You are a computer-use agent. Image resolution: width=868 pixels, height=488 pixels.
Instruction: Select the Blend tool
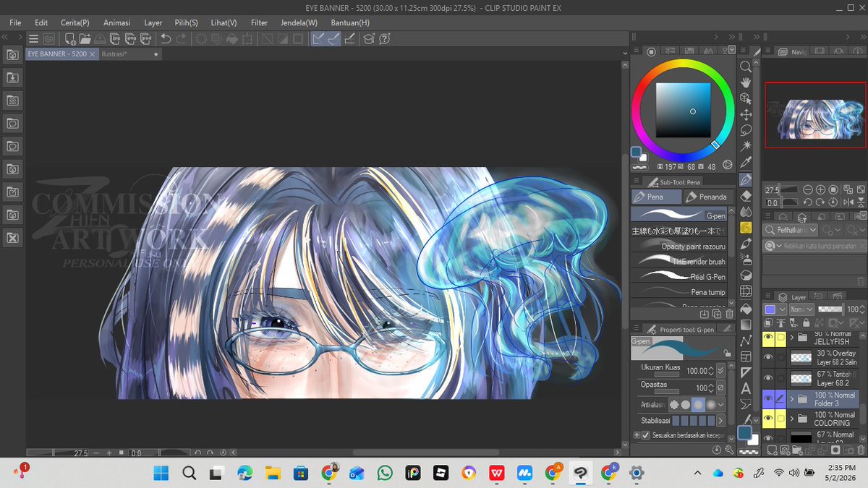746,211
